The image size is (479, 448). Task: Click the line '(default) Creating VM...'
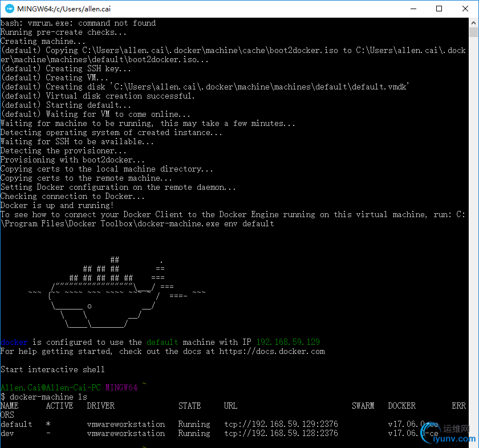click(x=55, y=78)
